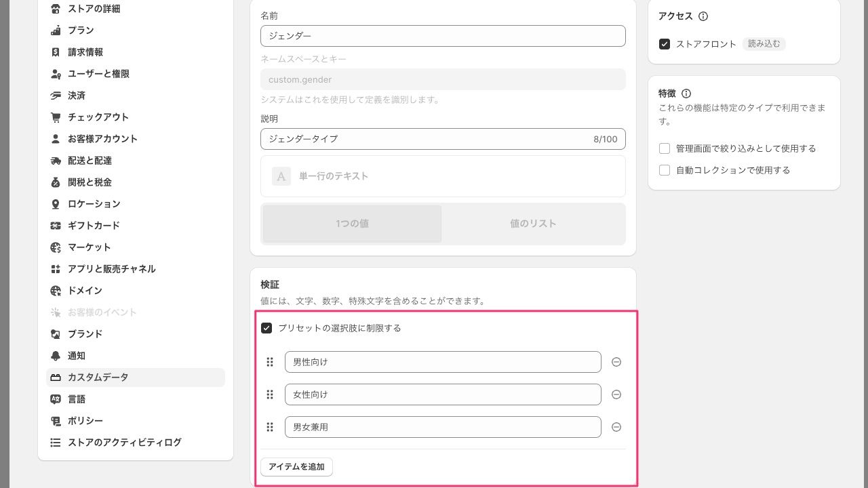Click the 決済 payments icon
Screen dimensions: 868x488
[x=56, y=96]
